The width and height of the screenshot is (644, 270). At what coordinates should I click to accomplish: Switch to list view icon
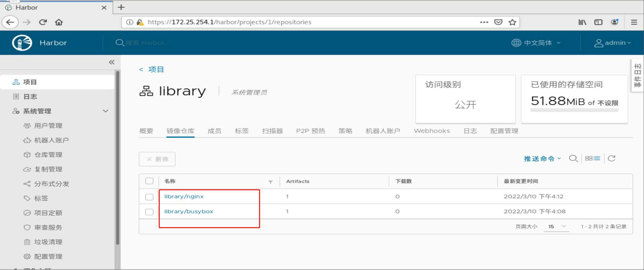pyautogui.click(x=597, y=158)
